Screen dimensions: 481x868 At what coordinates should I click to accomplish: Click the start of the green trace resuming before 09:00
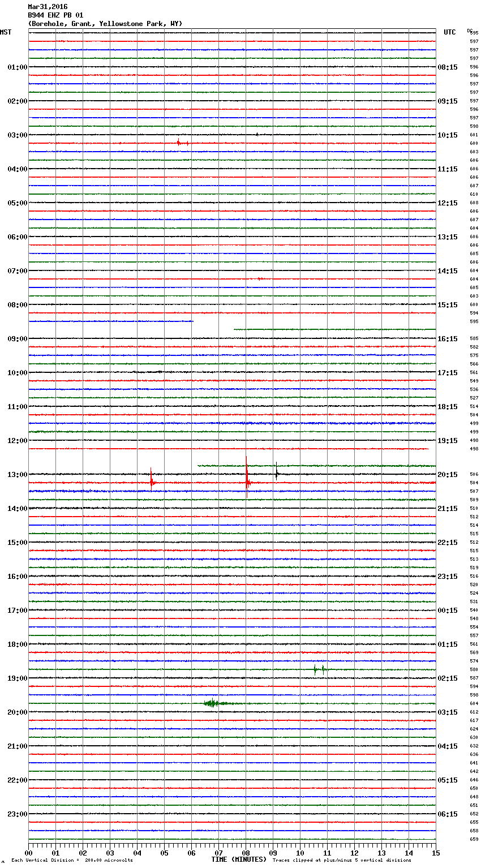click(235, 329)
